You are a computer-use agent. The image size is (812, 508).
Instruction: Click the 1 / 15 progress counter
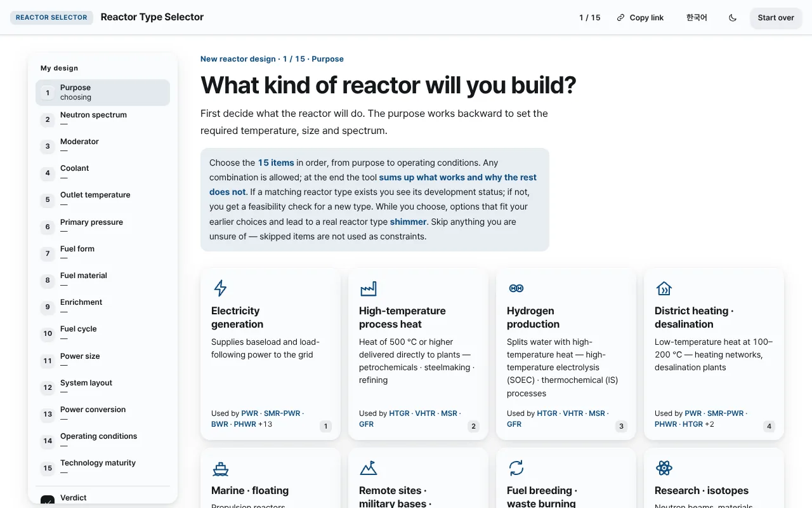click(590, 18)
